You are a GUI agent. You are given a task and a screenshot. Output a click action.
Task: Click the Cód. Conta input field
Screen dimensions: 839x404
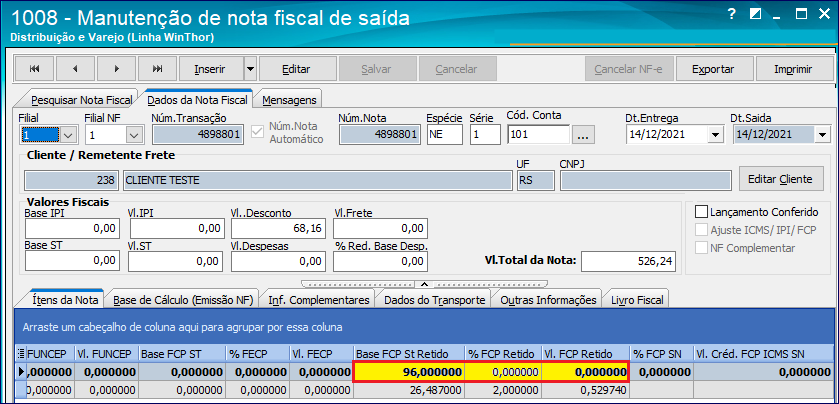[538, 135]
